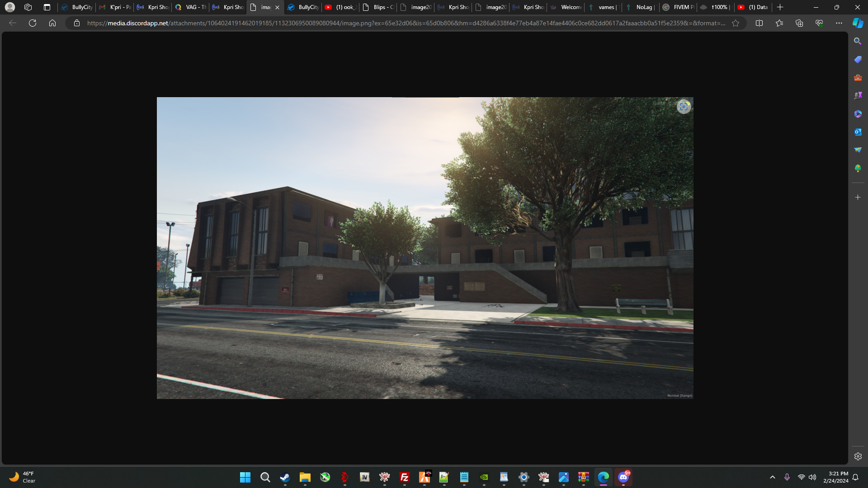Open FileZilla from the taskbar
Screen dimensions: 868x488
404,477
